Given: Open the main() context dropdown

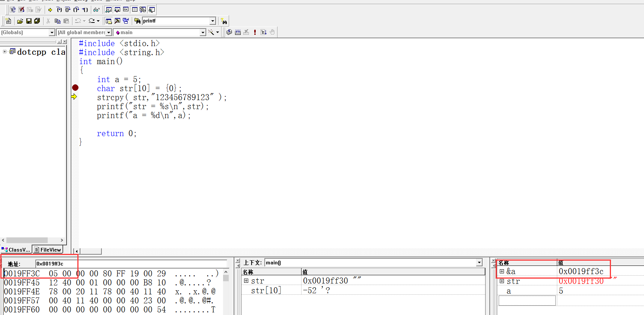Looking at the screenshot, I should [x=479, y=262].
